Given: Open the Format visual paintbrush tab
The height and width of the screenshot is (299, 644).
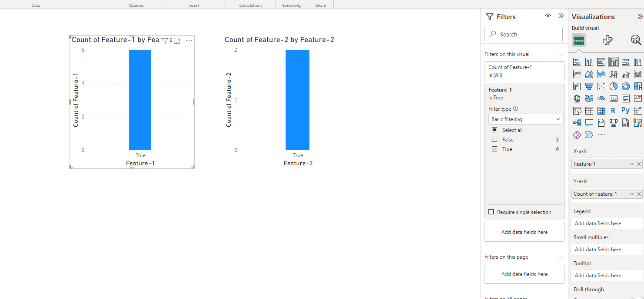Looking at the screenshot, I should point(607,40).
